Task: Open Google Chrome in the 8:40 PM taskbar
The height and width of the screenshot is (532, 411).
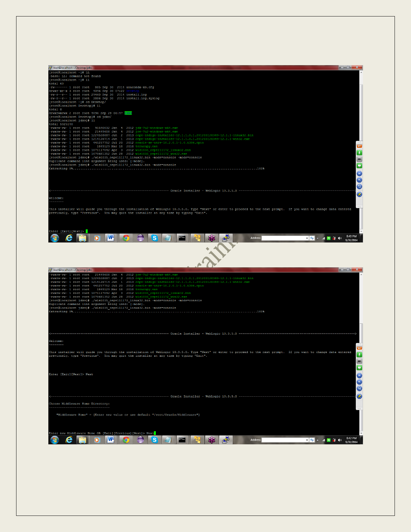Action: [x=126, y=238]
